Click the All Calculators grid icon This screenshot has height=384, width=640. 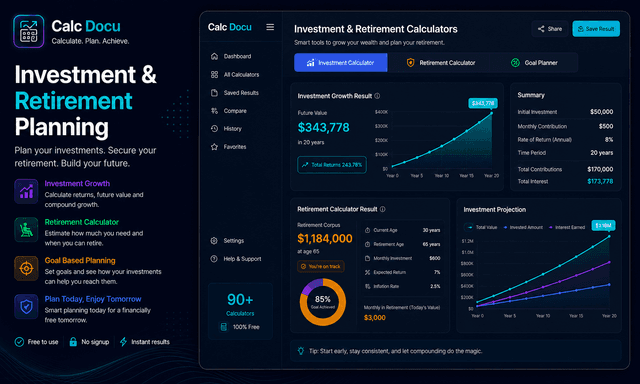[214, 75]
